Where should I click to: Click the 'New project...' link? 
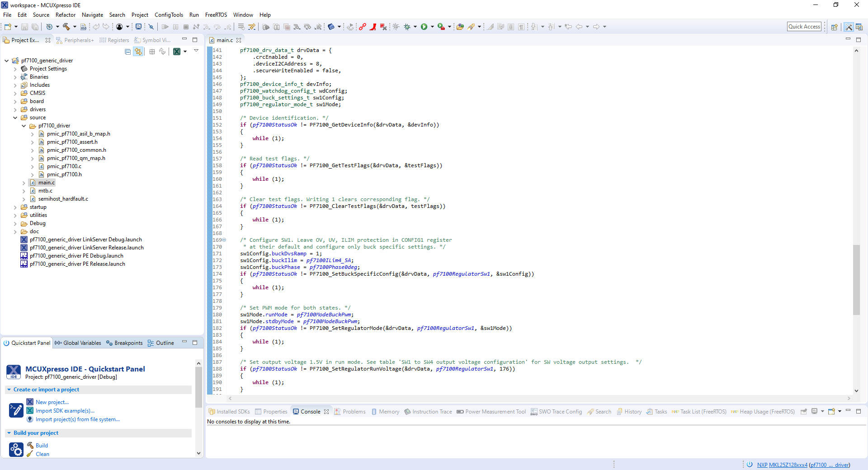(x=52, y=402)
